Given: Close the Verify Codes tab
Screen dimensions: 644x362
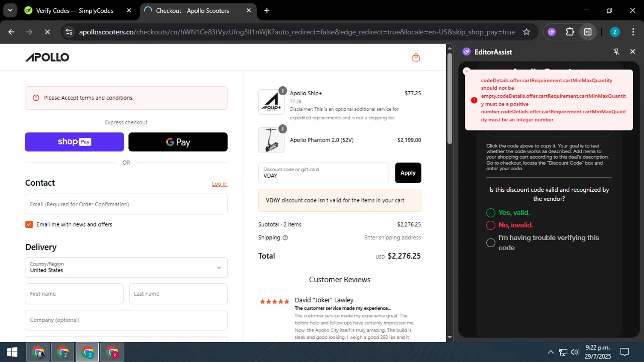Looking at the screenshot, I should coord(129,10).
